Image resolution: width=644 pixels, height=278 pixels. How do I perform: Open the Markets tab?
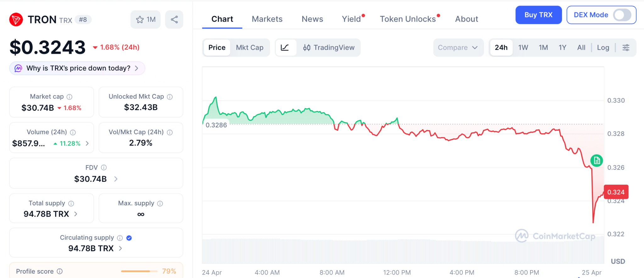[x=267, y=19]
